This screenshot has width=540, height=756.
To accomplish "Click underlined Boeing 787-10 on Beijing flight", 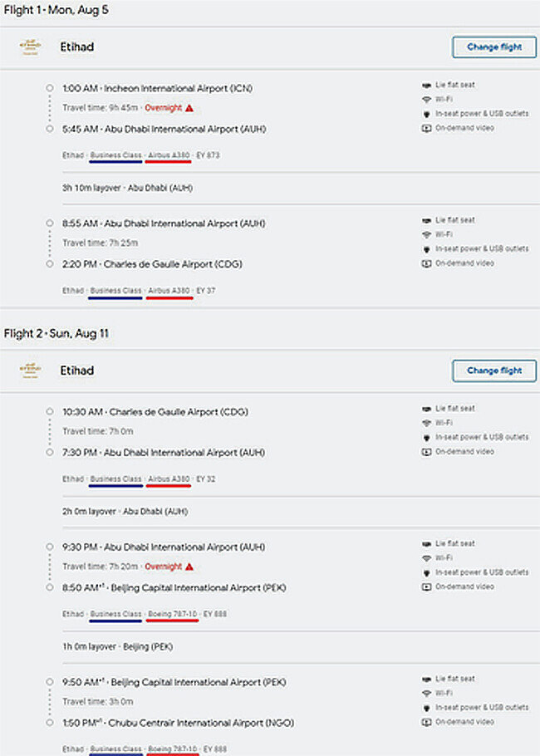I will [172, 614].
